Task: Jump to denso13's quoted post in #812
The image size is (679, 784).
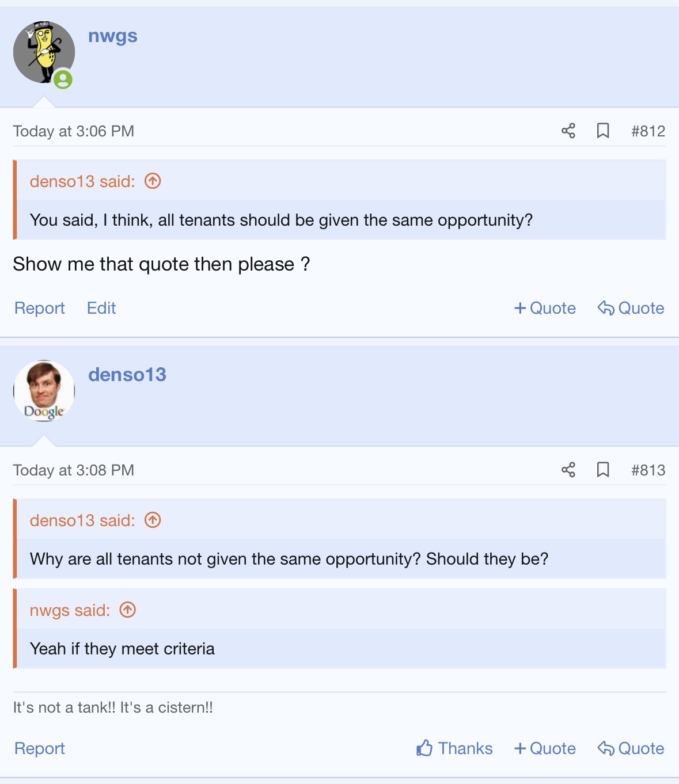Action: (153, 181)
